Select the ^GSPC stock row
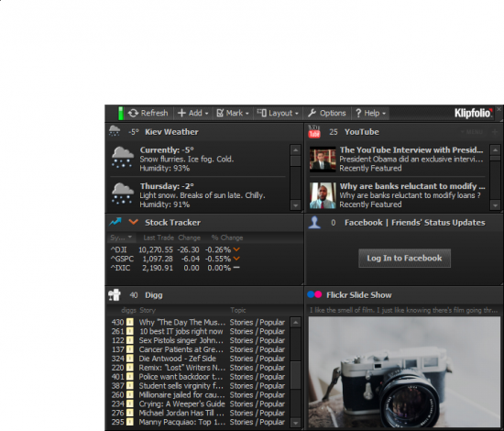Image resolution: width=504 pixels, height=431 pixels. coord(175,259)
